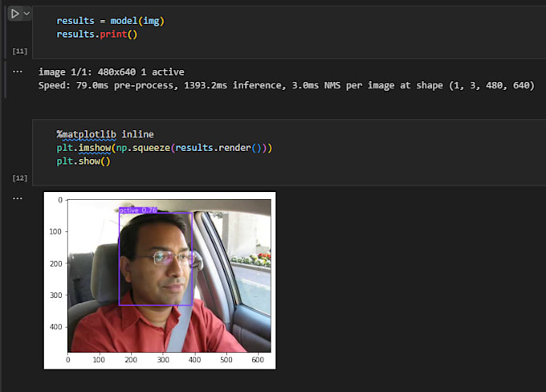Click into the results = model(img) code line

click(x=110, y=21)
